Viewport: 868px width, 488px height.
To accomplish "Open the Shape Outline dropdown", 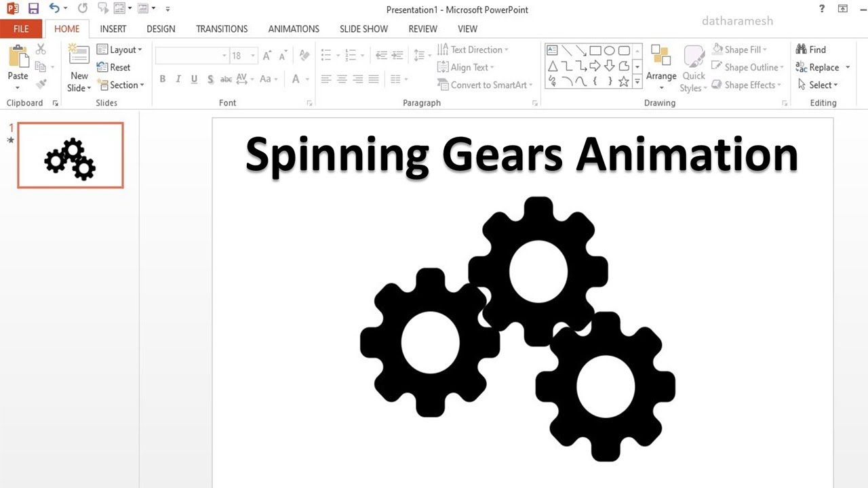I will tap(747, 67).
